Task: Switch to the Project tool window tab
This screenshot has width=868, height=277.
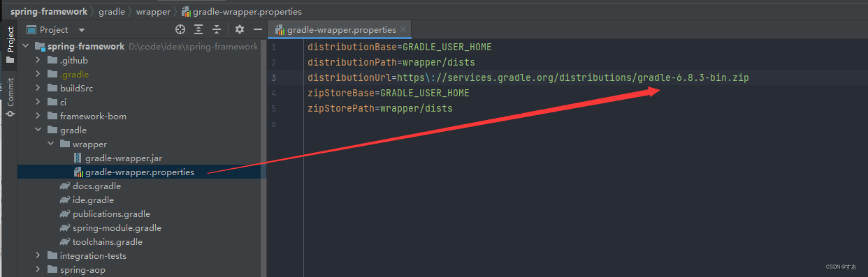Action: [10, 45]
